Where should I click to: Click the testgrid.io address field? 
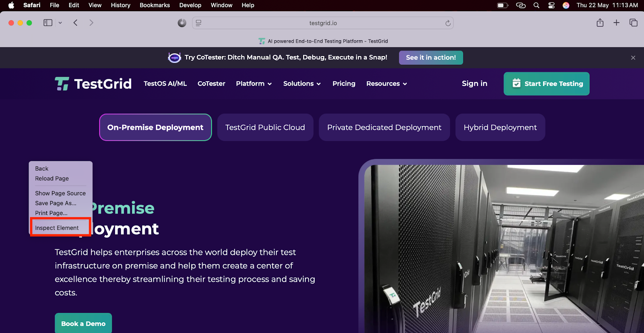click(323, 23)
